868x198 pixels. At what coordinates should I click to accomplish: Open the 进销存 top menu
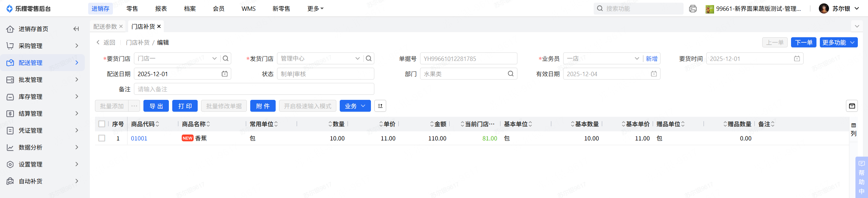coord(100,9)
